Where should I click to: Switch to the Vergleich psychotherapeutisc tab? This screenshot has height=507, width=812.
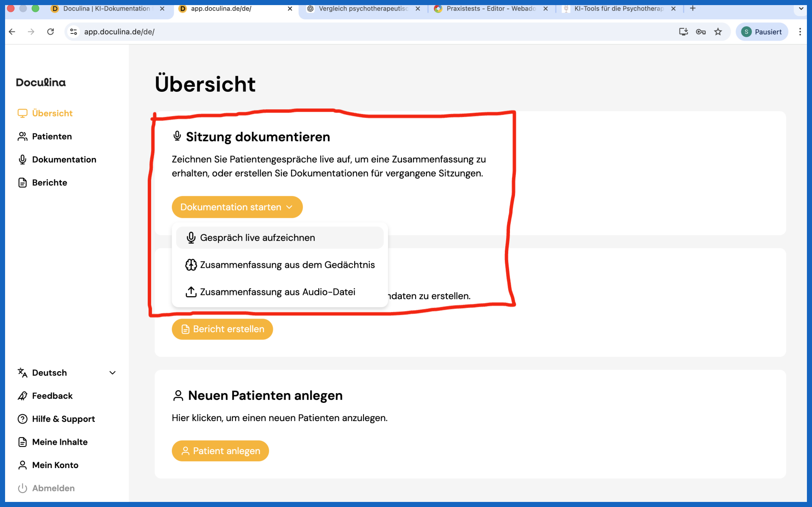(358, 8)
